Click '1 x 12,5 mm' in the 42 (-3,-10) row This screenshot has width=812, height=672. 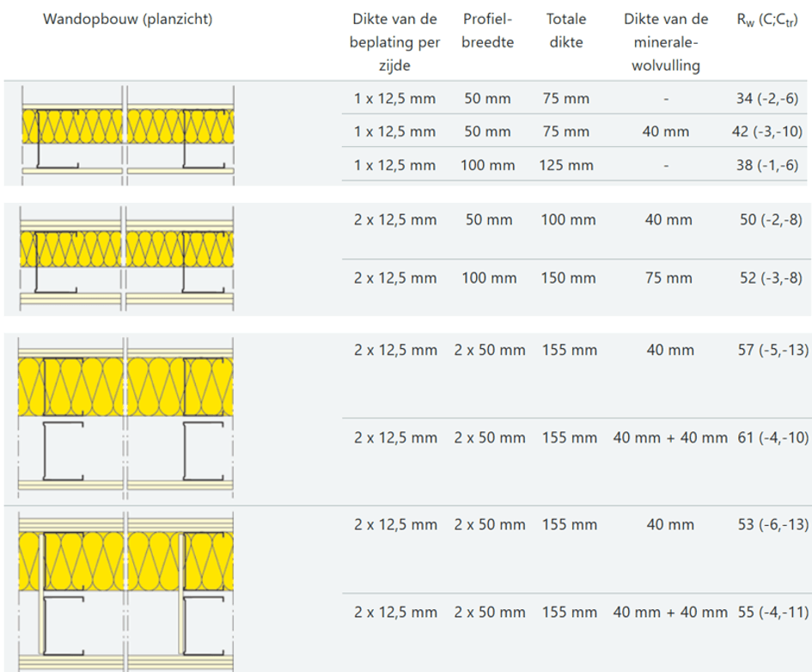[394, 131]
